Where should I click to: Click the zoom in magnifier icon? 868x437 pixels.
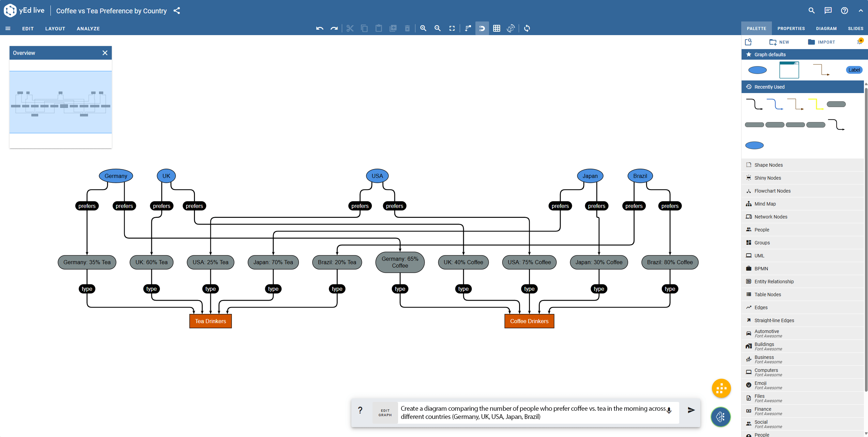point(423,28)
